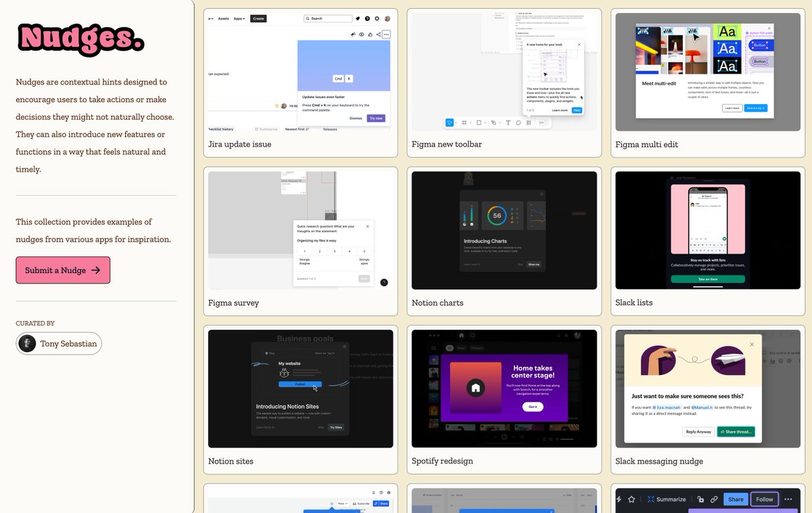Click the blue Publish button in Notion sites
The image size is (812, 513).
coord(300,384)
